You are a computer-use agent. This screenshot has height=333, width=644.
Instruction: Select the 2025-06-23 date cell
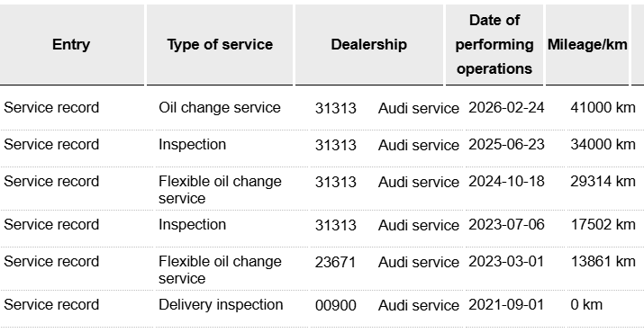(x=506, y=145)
